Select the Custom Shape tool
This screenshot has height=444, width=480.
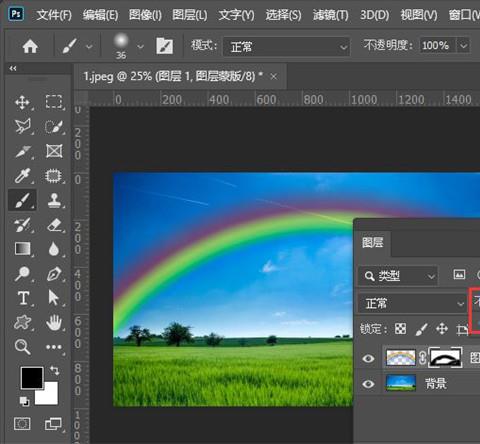22,322
